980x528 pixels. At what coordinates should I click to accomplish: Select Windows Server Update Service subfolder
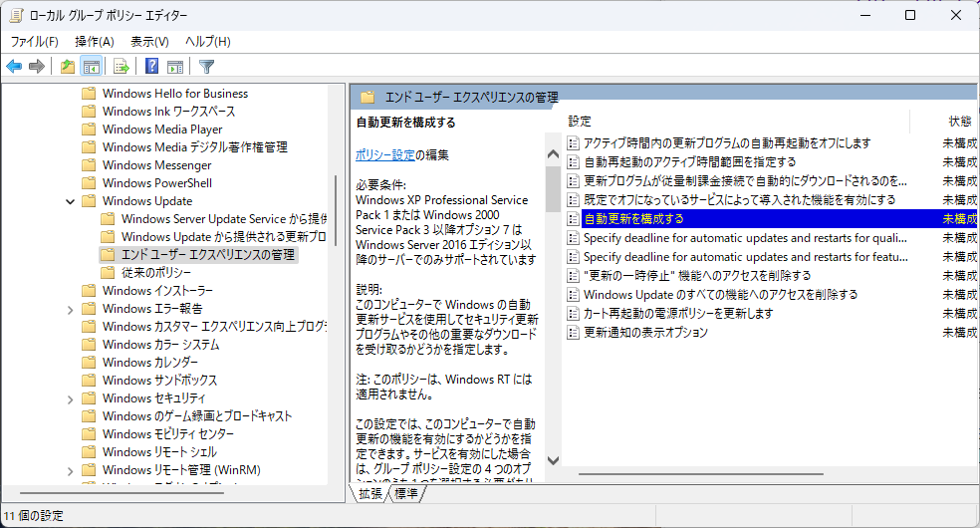tap(223, 219)
